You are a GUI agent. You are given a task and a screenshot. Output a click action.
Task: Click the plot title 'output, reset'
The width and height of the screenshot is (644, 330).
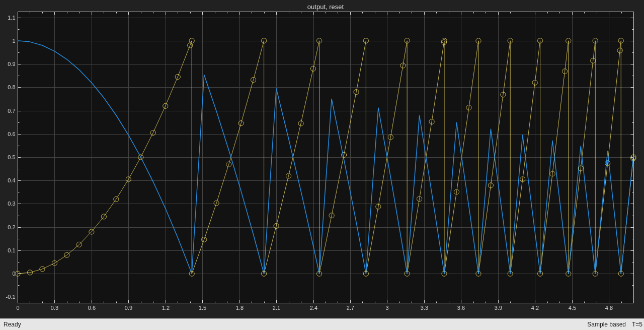[x=326, y=7]
